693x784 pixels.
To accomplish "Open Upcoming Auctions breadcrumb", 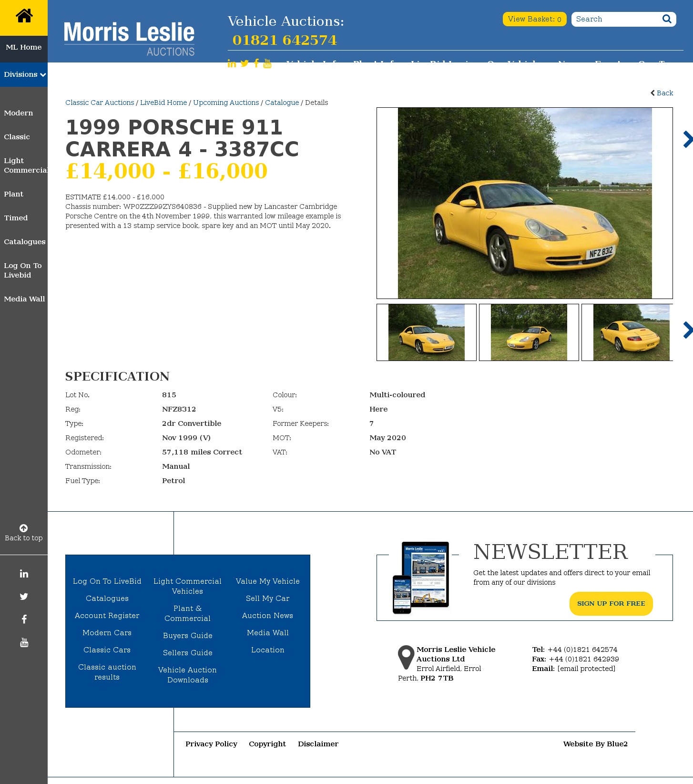I will (226, 103).
